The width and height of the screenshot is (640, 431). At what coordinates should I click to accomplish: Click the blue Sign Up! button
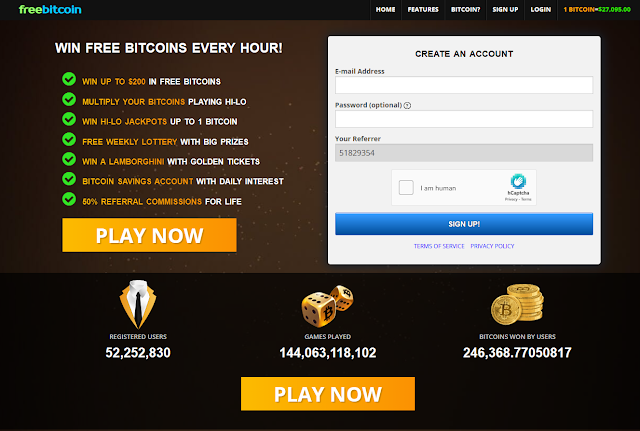[464, 224]
